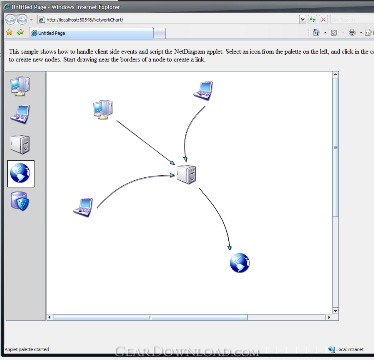Open the address bar dropdown arrow
374x360 pixels.
point(303,19)
